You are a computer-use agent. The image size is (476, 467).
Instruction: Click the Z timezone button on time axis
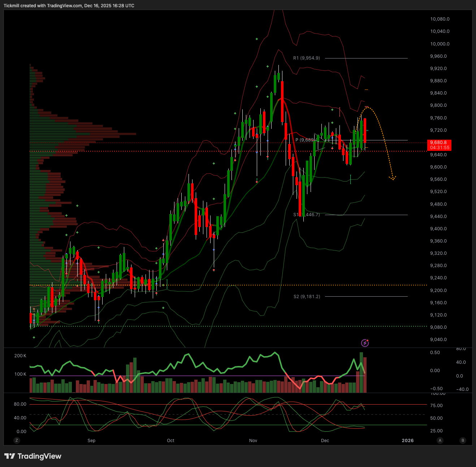[x=17, y=440]
